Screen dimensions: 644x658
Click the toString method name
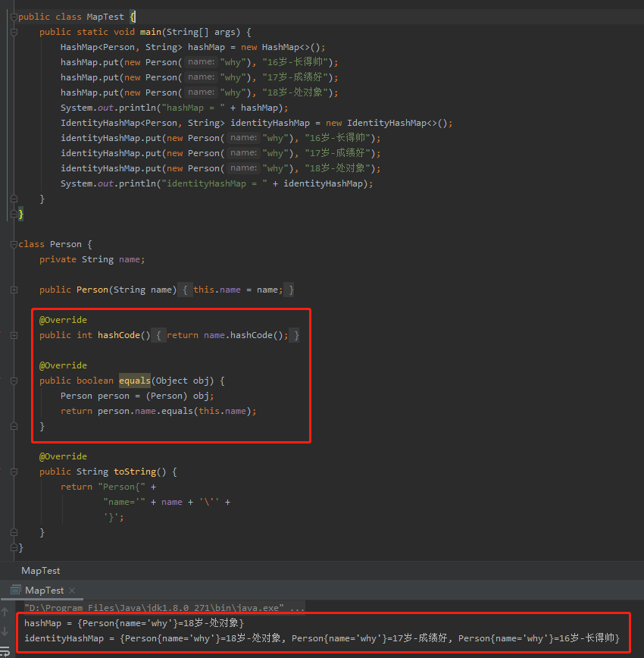click(x=135, y=472)
